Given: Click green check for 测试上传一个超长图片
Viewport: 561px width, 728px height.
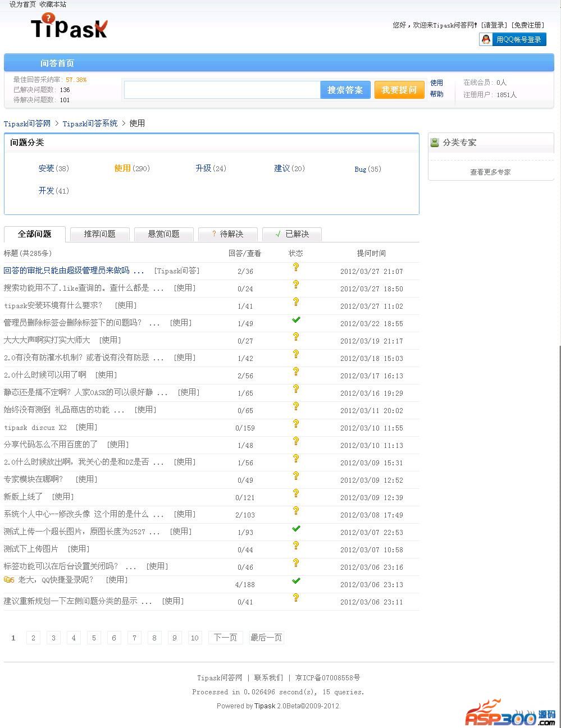Looking at the screenshot, I should (x=296, y=528).
